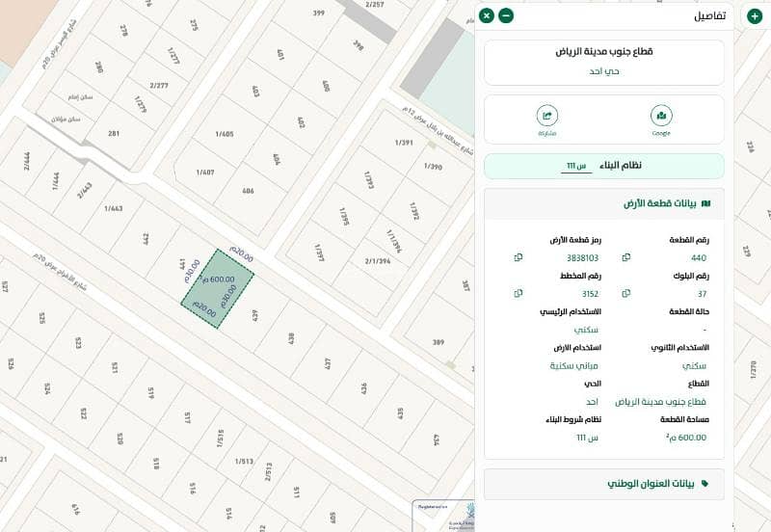Click parcel 281 on the map
Screen dimensions: 771x532
114,134
